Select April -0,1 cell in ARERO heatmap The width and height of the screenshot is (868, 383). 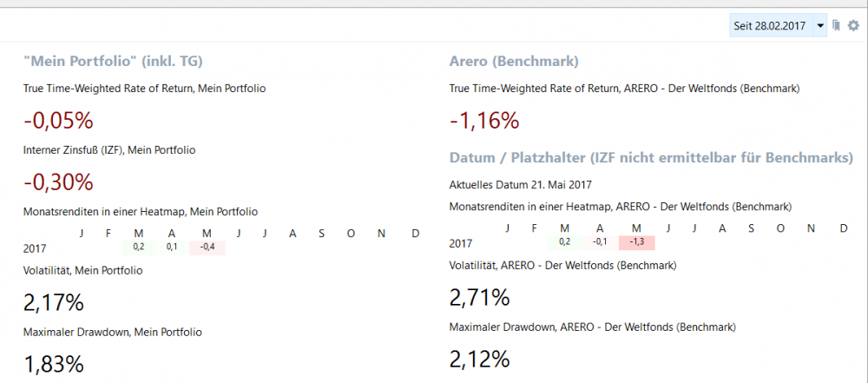click(x=600, y=242)
